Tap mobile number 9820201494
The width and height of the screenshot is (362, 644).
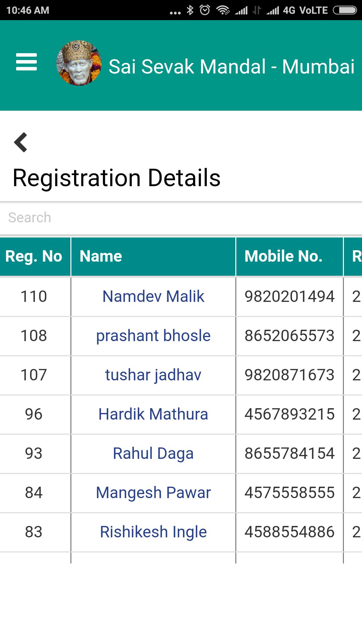pyautogui.click(x=290, y=297)
